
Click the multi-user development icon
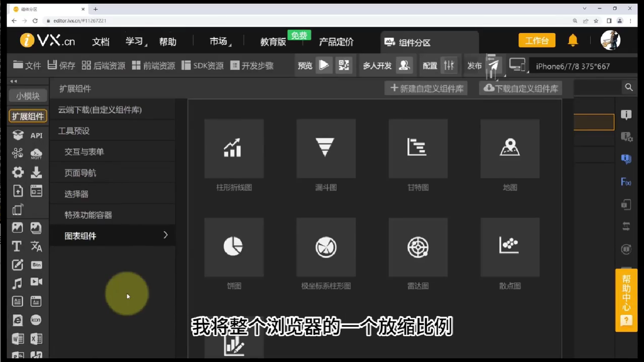tap(404, 65)
